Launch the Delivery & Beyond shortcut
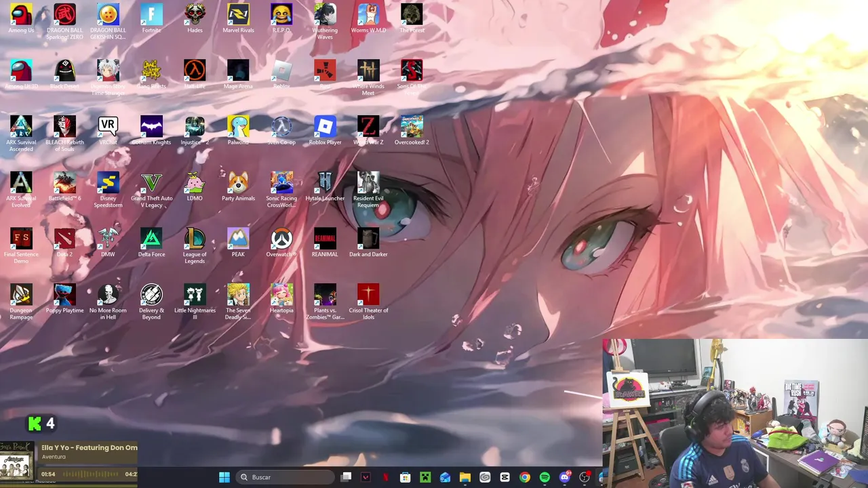The image size is (868, 488). click(151, 302)
